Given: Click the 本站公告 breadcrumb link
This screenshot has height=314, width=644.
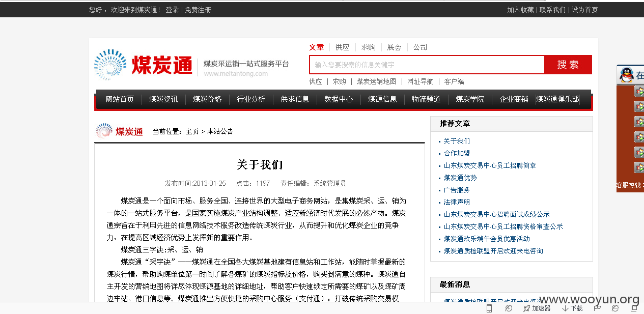Looking at the screenshot, I should (220, 131).
